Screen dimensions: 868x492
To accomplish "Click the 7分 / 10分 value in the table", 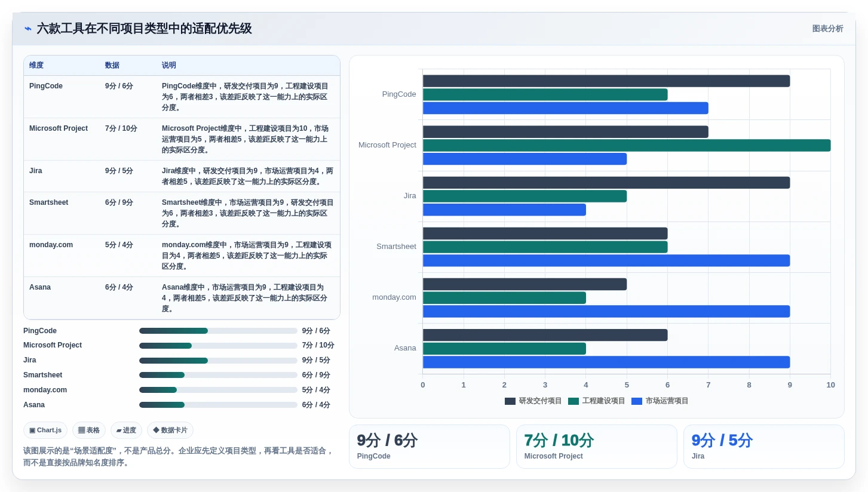I will coord(121,128).
